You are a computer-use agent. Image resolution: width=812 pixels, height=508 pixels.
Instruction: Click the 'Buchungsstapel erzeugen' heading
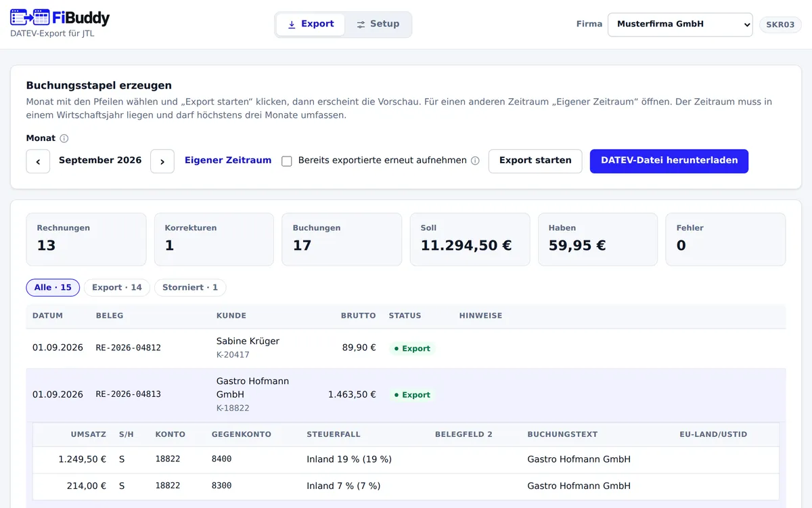[x=99, y=85]
